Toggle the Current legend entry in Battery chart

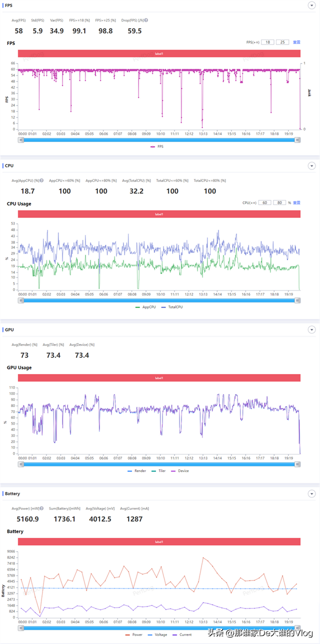tap(182, 634)
